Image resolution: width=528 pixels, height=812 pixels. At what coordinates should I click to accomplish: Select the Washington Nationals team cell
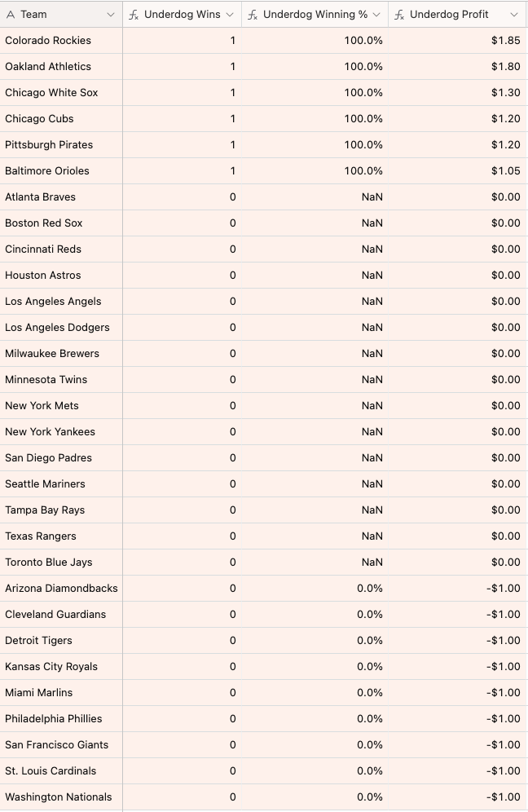click(59, 797)
